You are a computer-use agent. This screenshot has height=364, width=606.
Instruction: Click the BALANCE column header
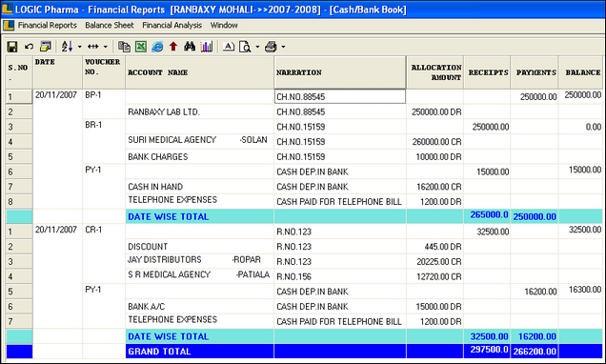coord(580,72)
